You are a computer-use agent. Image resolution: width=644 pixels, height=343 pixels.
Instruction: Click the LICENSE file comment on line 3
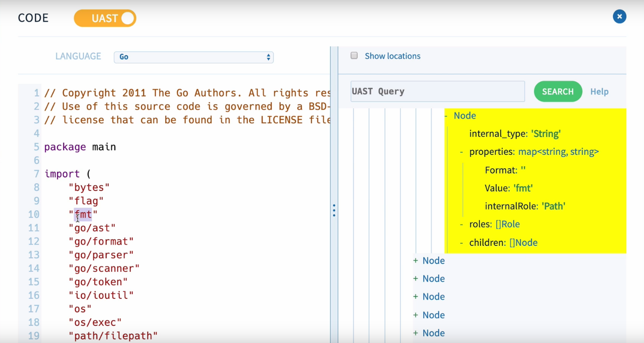pos(187,120)
